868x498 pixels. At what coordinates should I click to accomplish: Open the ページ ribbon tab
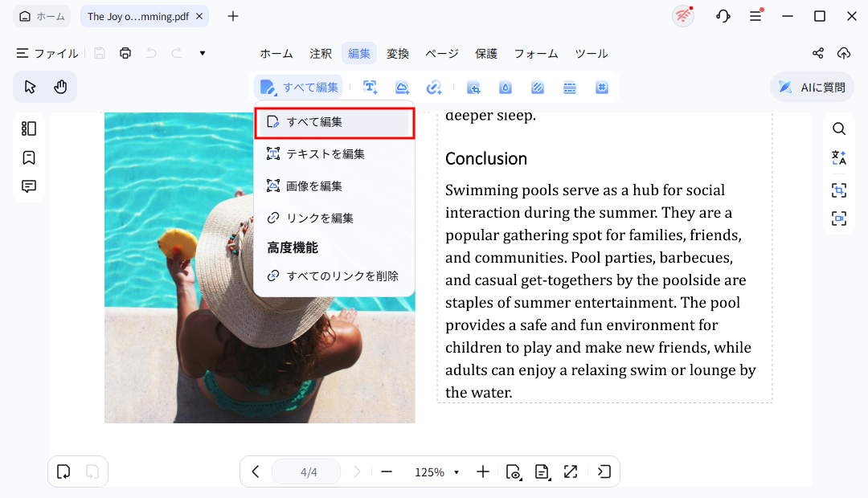tap(442, 54)
